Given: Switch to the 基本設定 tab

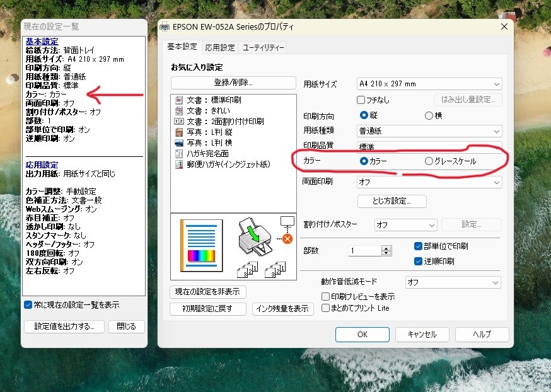Looking at the screenshot, I should click(x=182, y=47).
